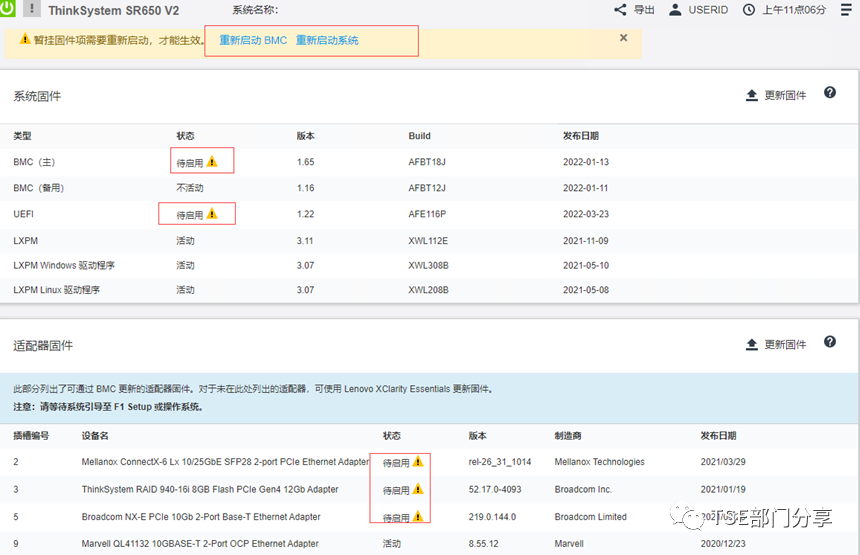Click build value XWL112E
This screenshot has width=860, height=555.
[428, 241]
